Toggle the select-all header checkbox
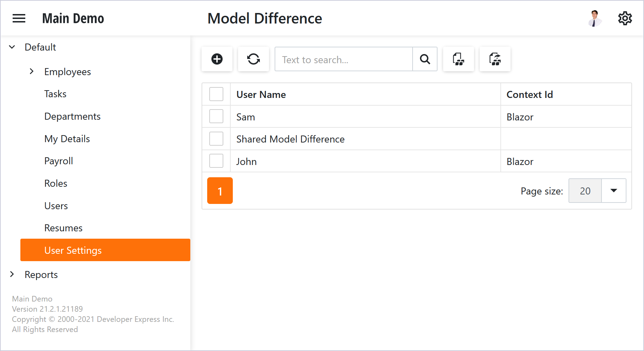 [216, 94]
